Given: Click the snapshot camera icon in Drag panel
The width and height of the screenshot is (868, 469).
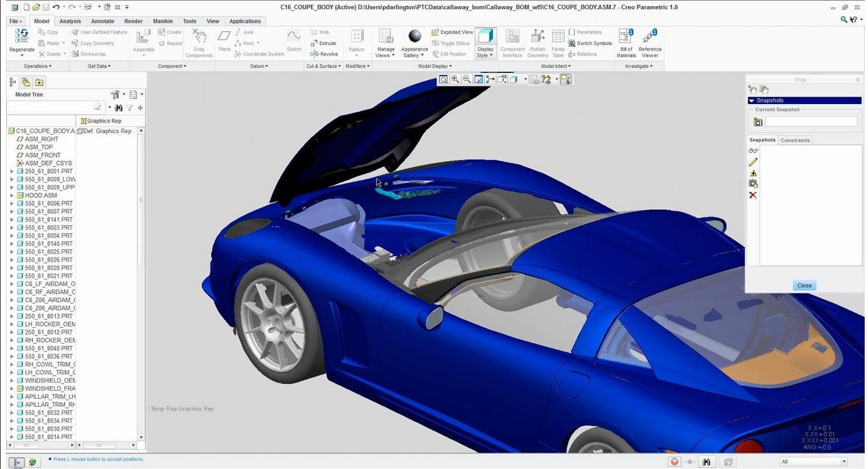Looking at the screenshot, I should (758, 122).
